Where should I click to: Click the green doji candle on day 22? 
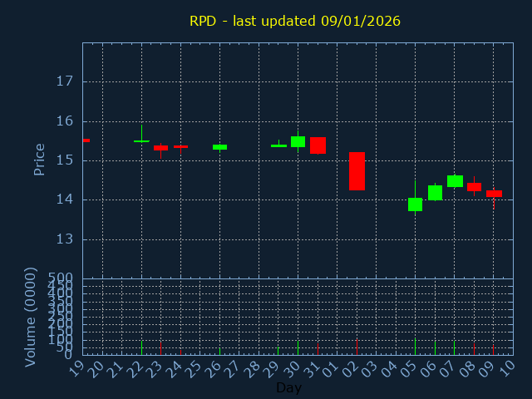141,141
